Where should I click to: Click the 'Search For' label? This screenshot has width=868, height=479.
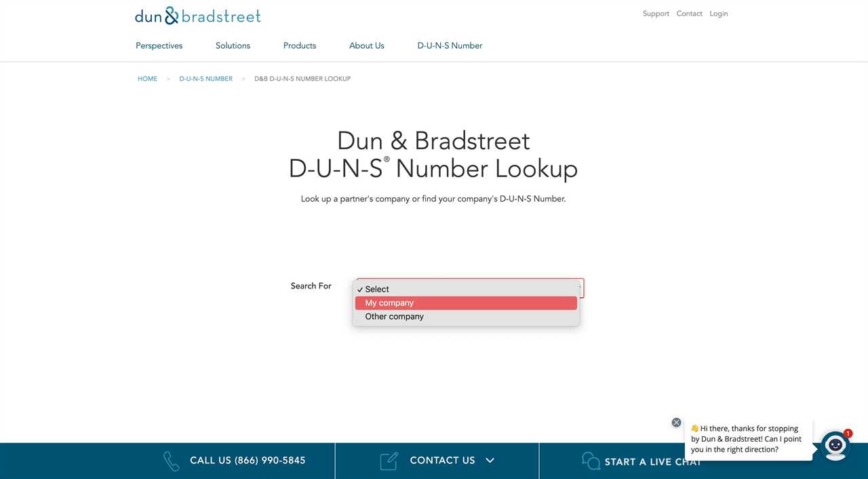(x=311, y=286)
